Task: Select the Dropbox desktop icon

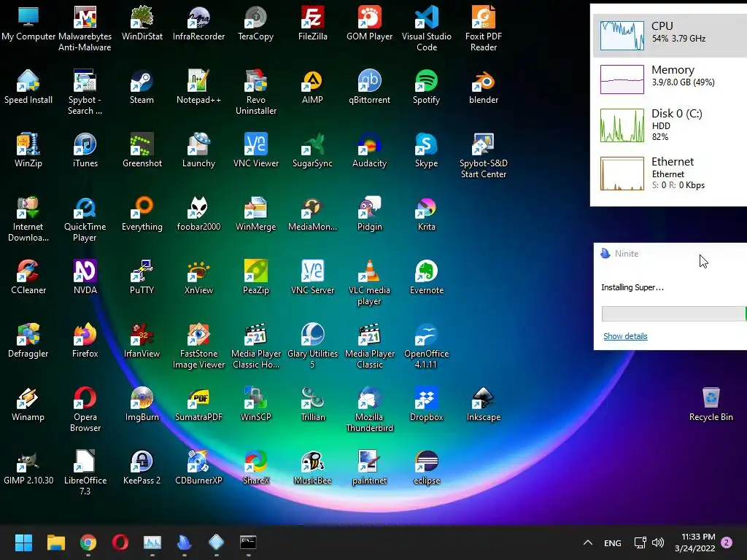Action: (x=426, y=404)
